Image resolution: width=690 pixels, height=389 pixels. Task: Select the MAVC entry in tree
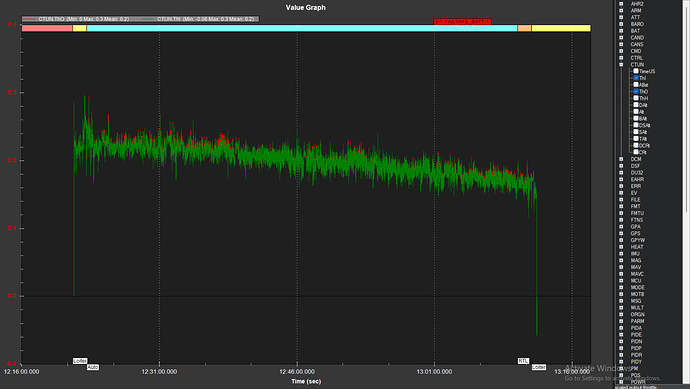tap(637, 274)
